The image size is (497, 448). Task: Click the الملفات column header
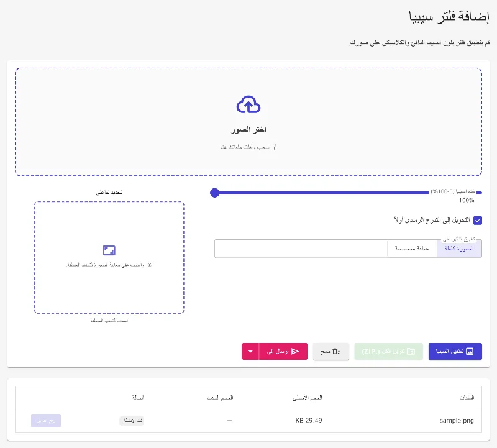pyautogui.click(x=467, y=397)
